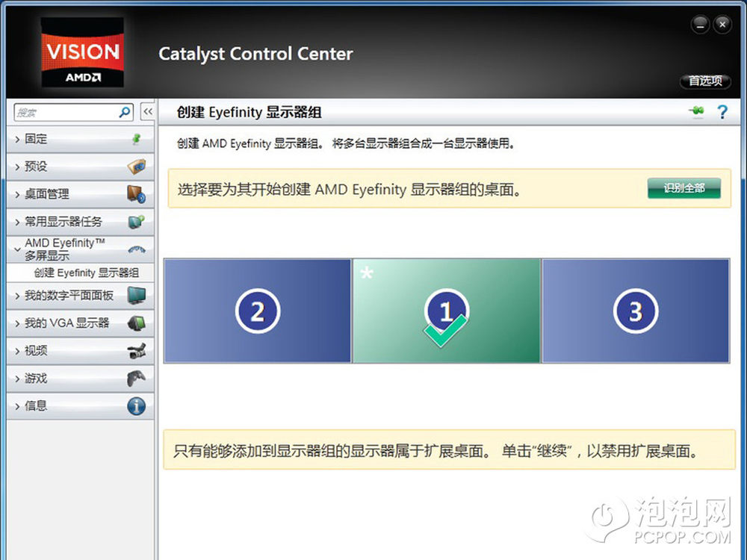747x560 pixels.
Task: Click the green pin icon beside 固定
Action: [x=136, y=139]
